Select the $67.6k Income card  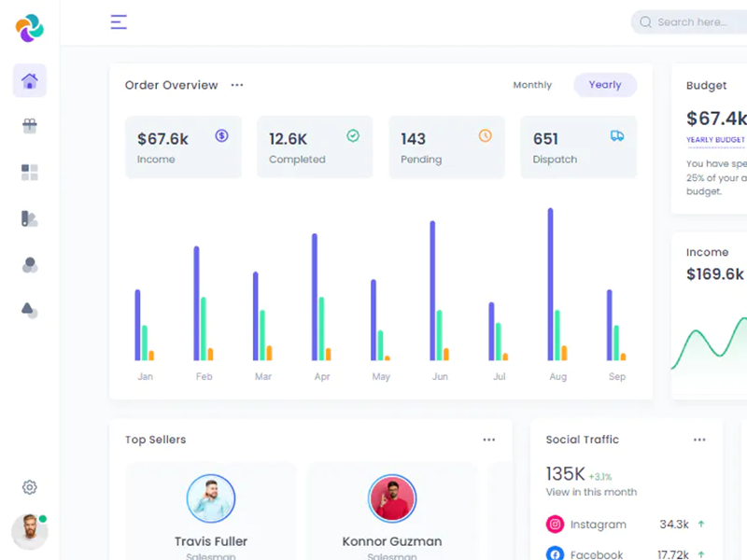[x=183, y=147]
